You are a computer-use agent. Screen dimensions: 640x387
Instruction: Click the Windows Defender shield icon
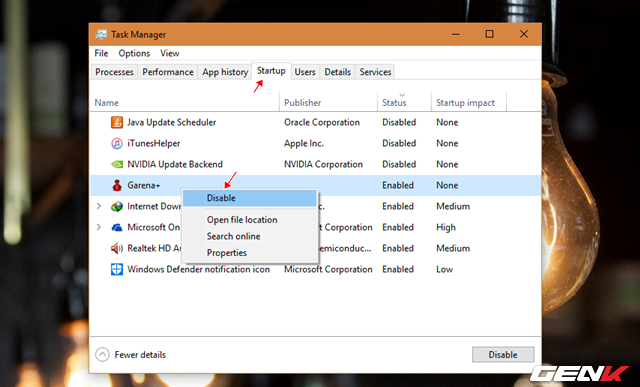(117, 269)
